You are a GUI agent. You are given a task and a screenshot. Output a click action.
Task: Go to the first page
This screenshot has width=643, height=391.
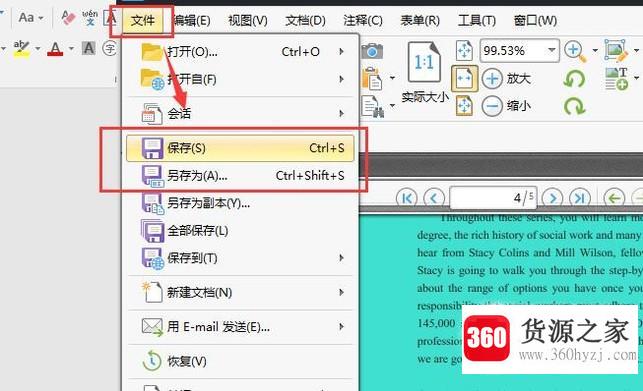[407, 198]
